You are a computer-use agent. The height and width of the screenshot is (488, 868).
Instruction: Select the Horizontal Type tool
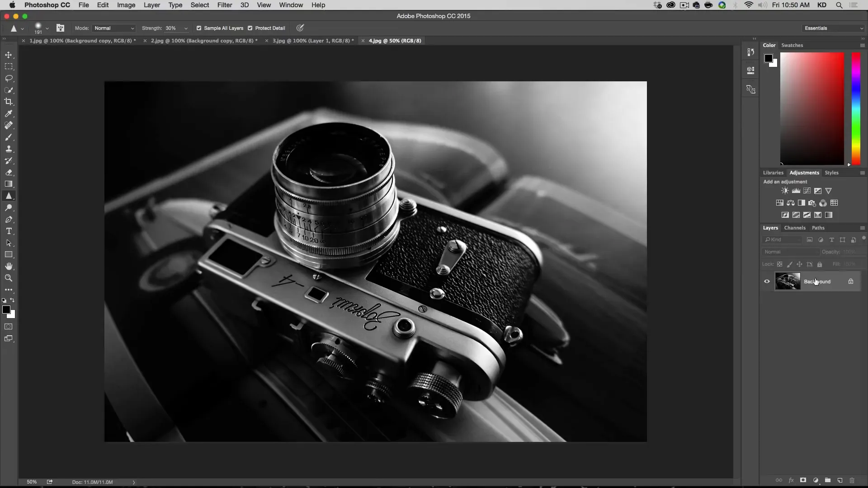pyautogui.click(x=9, y=231)
